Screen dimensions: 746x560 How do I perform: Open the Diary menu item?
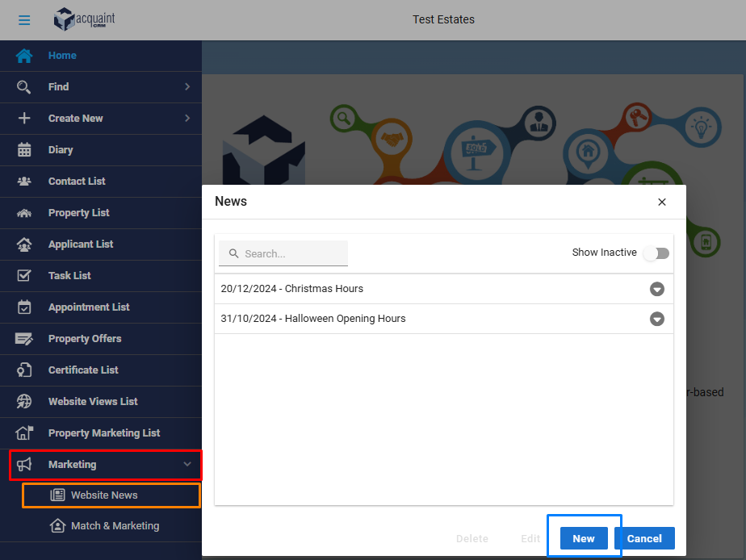pos(101,150)
